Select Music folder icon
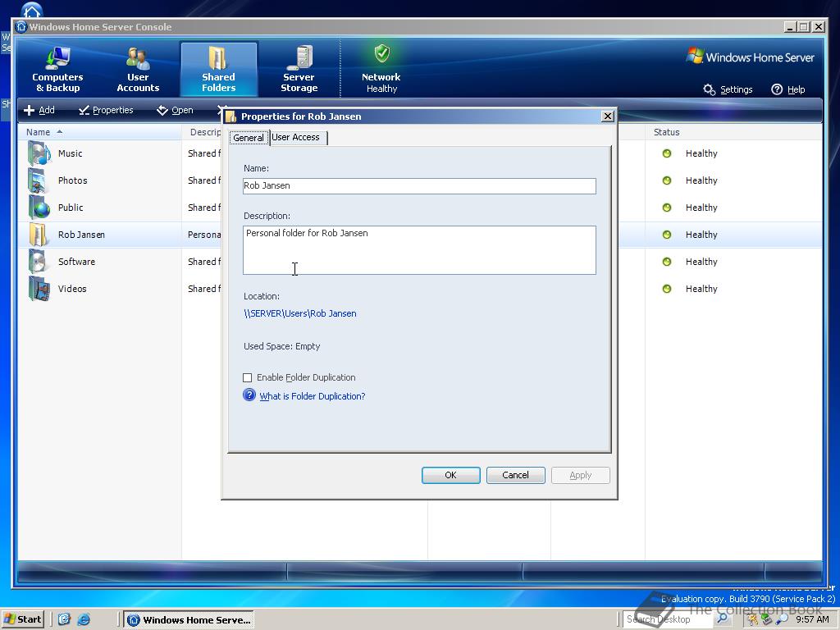 [39, 153]
